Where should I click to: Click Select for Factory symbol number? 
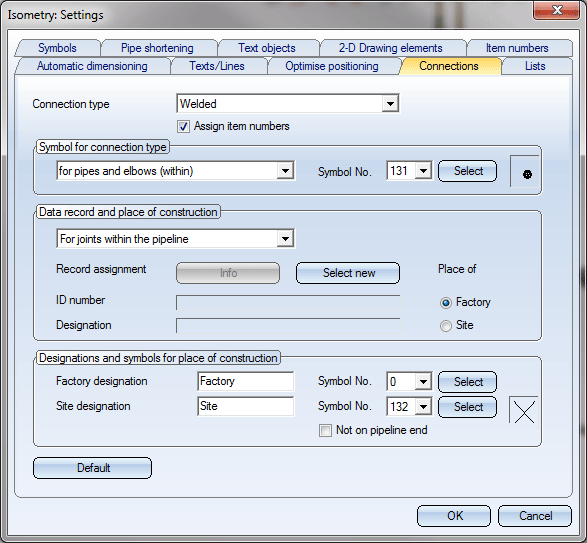pyautogui.click(x=468, y=382)
